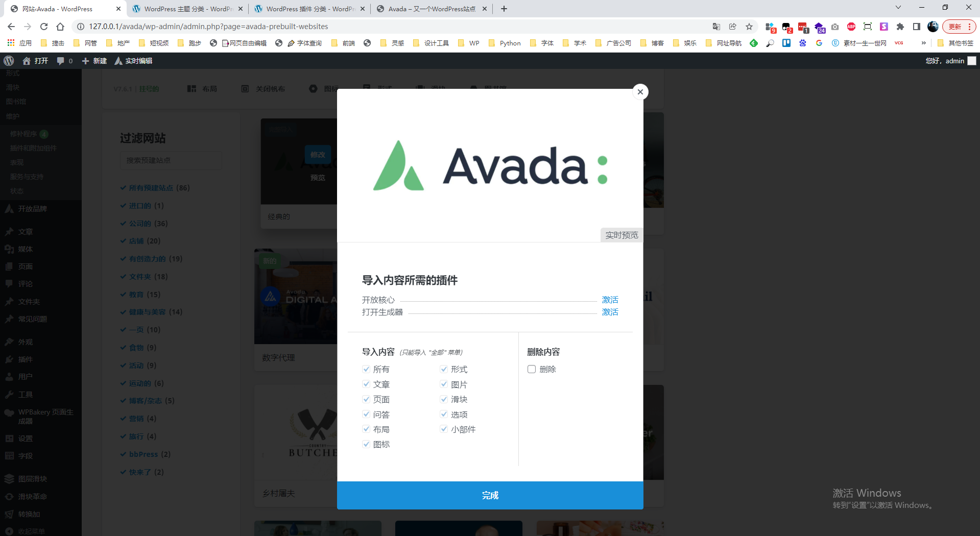Screen dimensions: 980x536
Task: Open 外观 in the WordPress sidebar
Action: coord(26,342)
